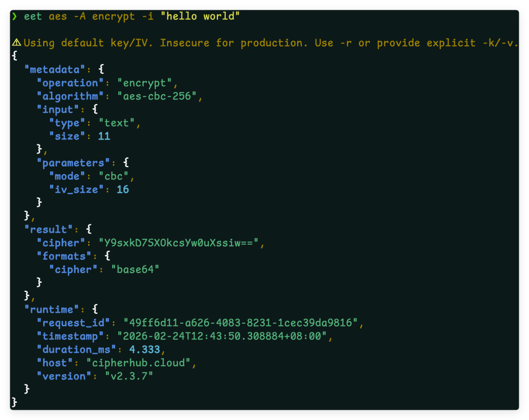Viewport: 529px width, 420px height.
Task: Click the "runtime" JSON key
Action: 51,309
